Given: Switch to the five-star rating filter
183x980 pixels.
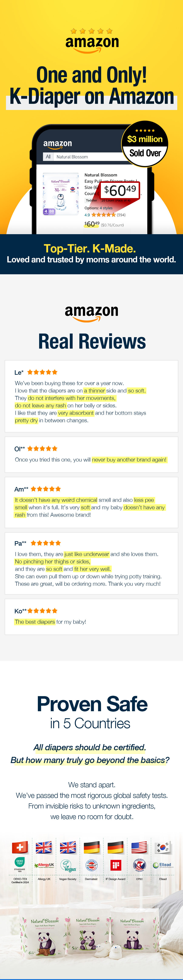Looking at the screenshot, I should click(x=104, y=215).
